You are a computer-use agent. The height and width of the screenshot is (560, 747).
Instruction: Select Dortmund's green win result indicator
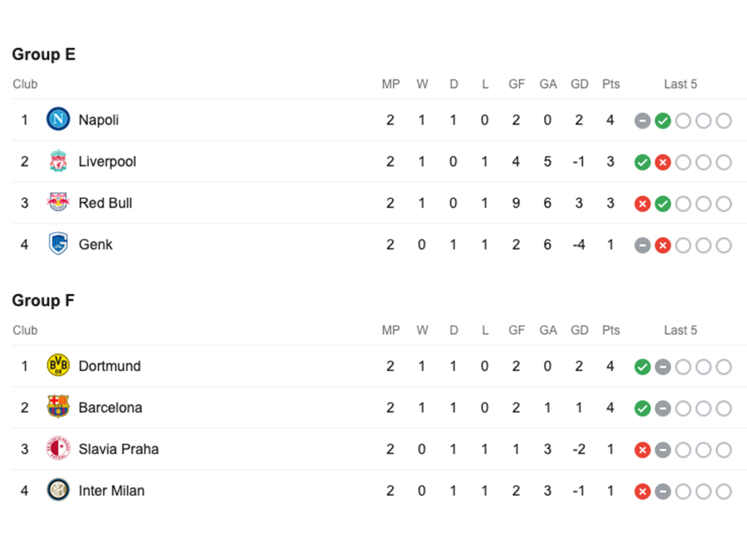tap(642, 367)
